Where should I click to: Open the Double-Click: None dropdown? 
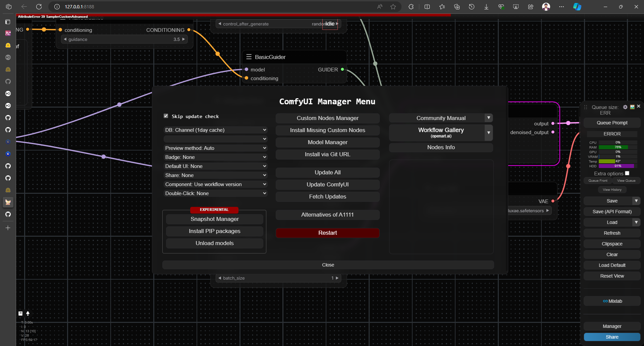click(216, 193)
